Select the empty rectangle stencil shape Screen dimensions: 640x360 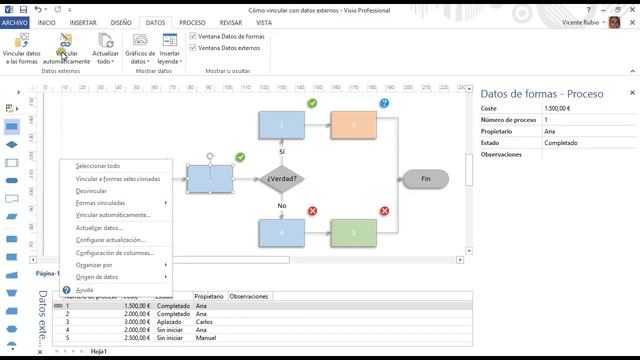[x=12, y=163]
